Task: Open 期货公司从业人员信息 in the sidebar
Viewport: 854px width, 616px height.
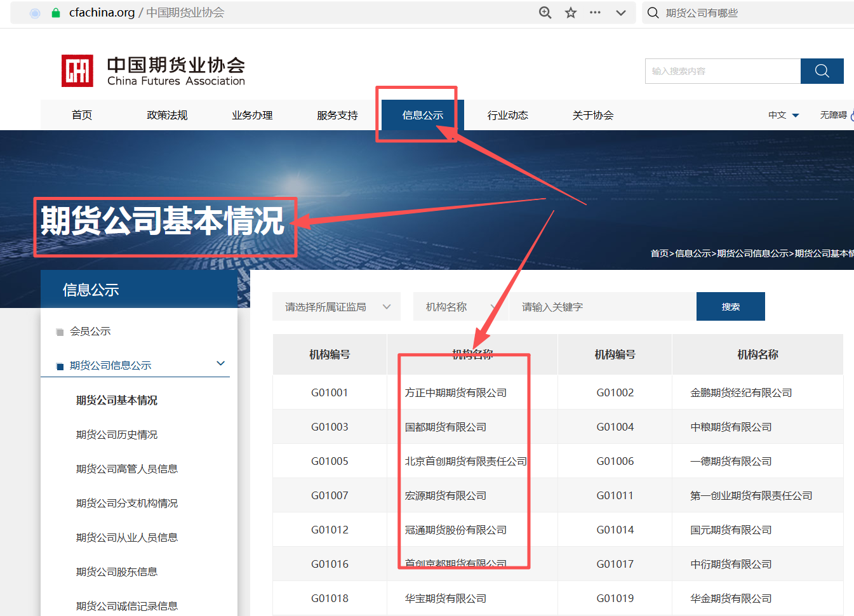Action: (127, 537)
